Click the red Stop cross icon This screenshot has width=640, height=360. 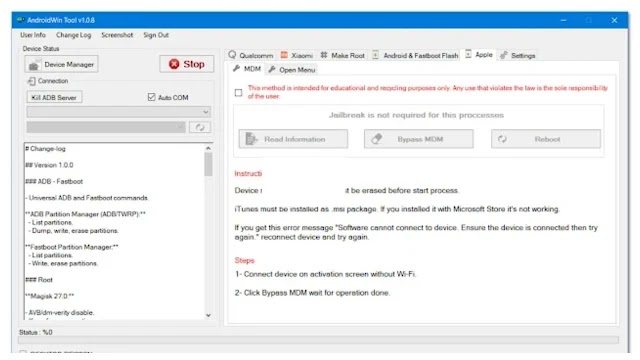coord(174,64)
